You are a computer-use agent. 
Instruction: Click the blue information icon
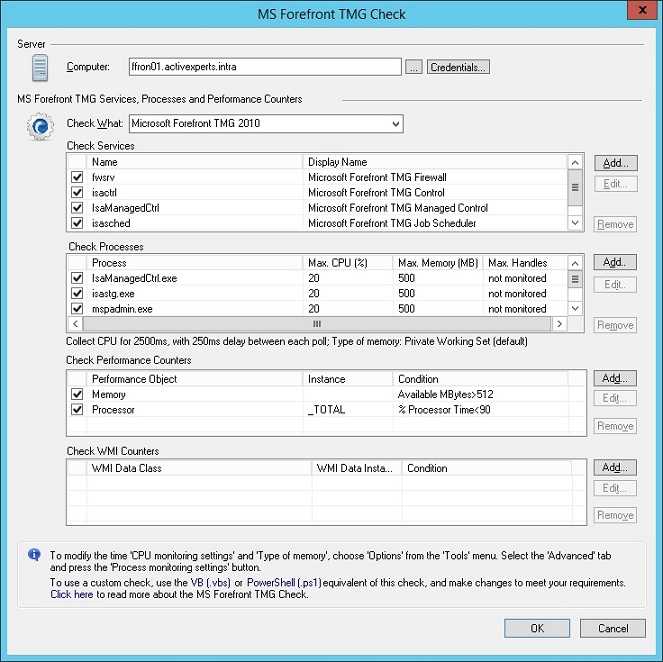34,554
